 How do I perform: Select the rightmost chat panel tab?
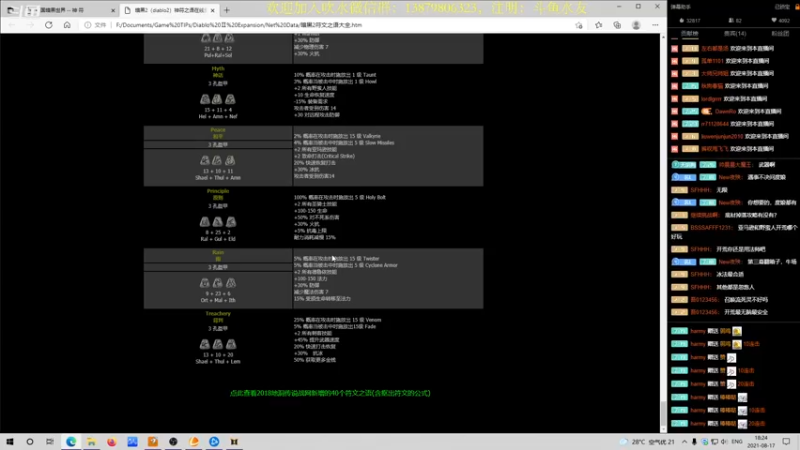tap(780, 34)
